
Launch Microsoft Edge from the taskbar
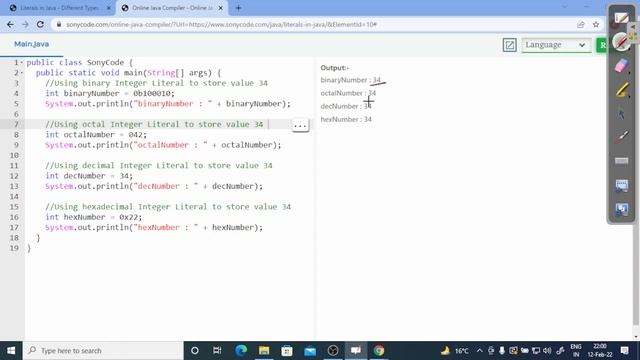241,351
